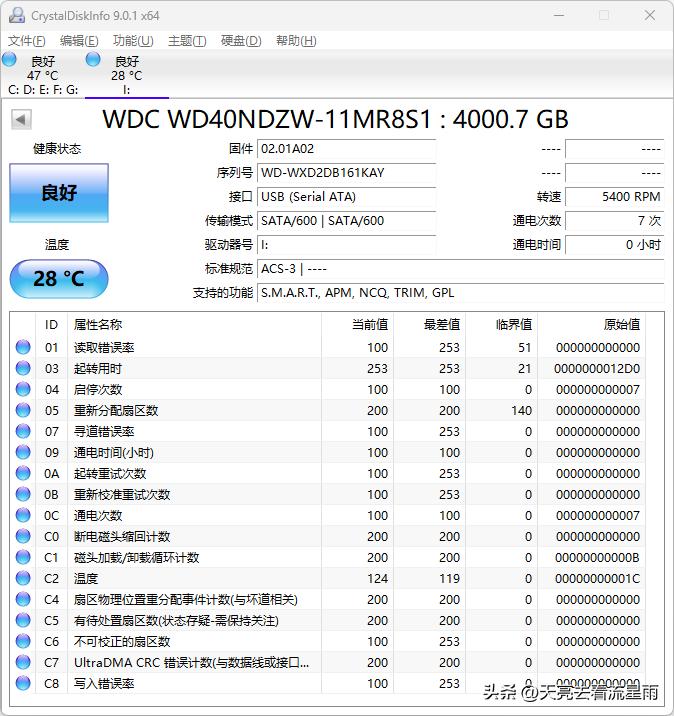Click threshold value 51 in read error row
This screenshot has width=674, height=716.
524,347
